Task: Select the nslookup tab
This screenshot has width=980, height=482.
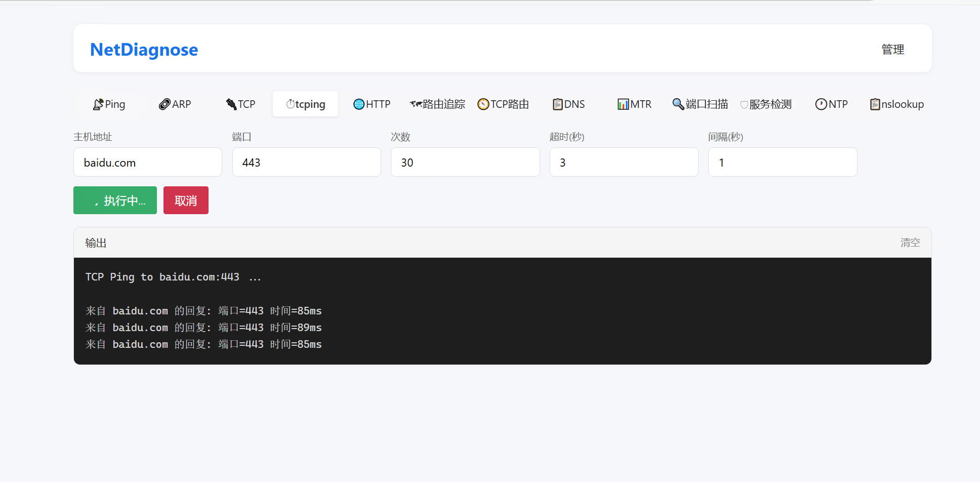Action: (897, 104)
